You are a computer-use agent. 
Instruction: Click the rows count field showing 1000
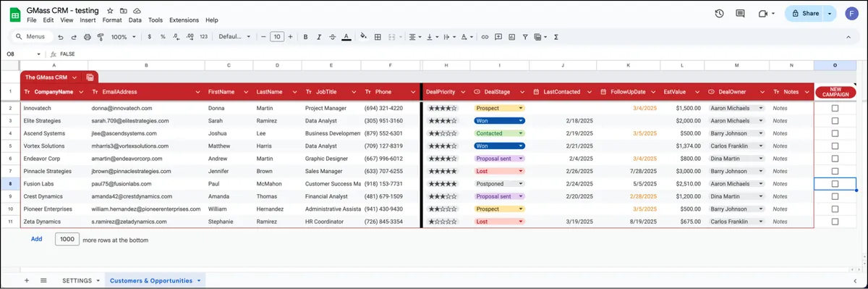point(67,238)
